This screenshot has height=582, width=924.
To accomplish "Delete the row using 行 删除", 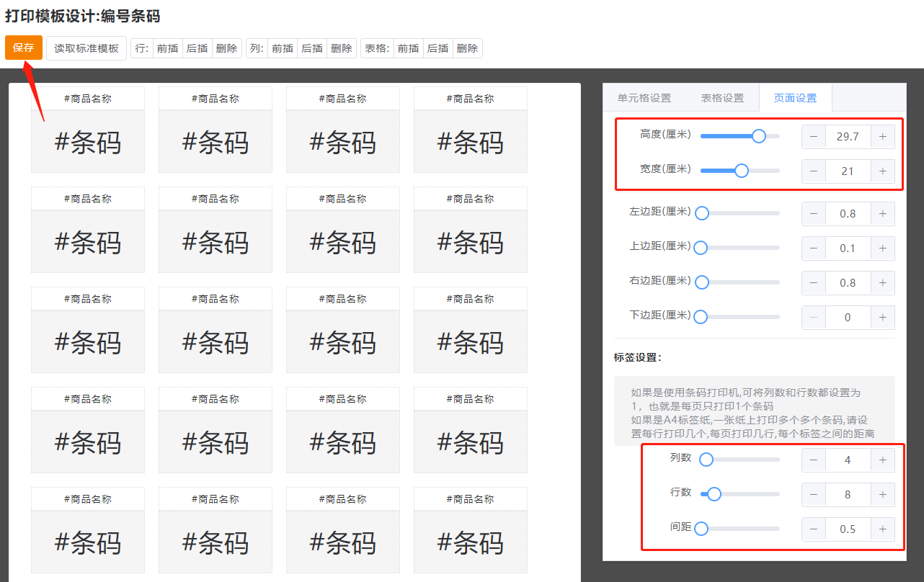I will click(226, 48).
